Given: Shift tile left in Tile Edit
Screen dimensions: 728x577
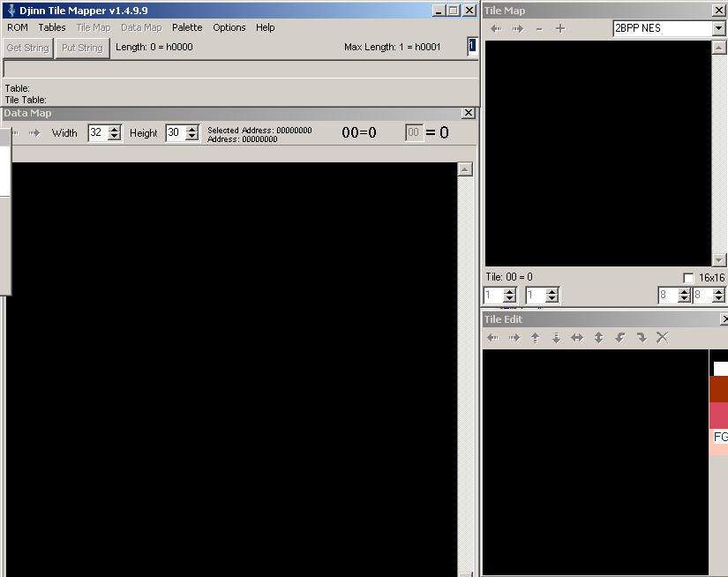Looking at the screenshot, I should 493,338.
